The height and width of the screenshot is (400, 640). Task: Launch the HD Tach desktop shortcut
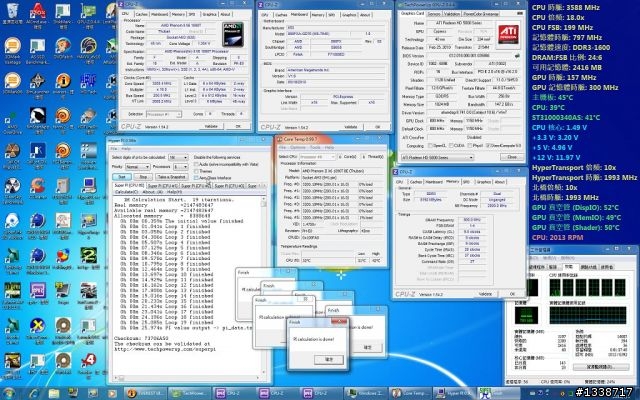coord(89,84)
